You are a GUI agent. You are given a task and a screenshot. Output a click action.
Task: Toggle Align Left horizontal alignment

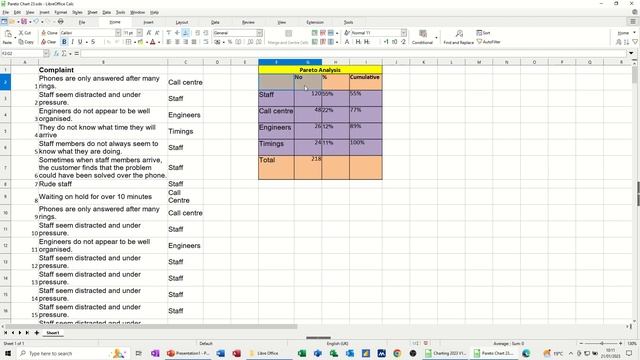[169, 42]
